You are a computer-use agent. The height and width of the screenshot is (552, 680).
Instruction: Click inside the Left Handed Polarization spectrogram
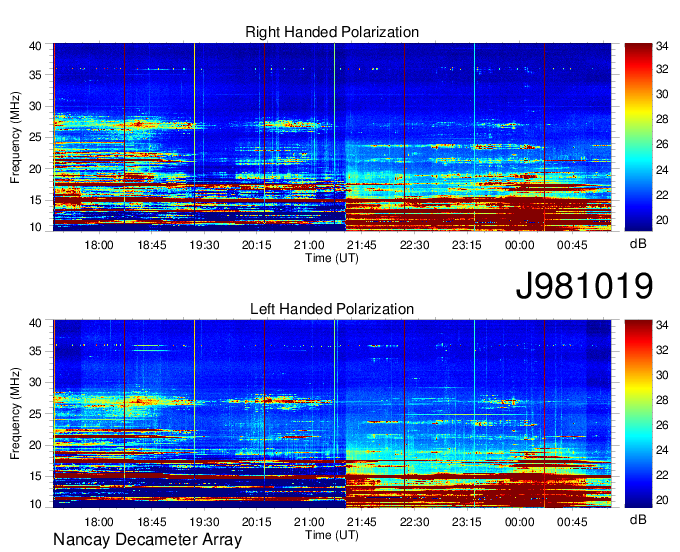point(332,414)
